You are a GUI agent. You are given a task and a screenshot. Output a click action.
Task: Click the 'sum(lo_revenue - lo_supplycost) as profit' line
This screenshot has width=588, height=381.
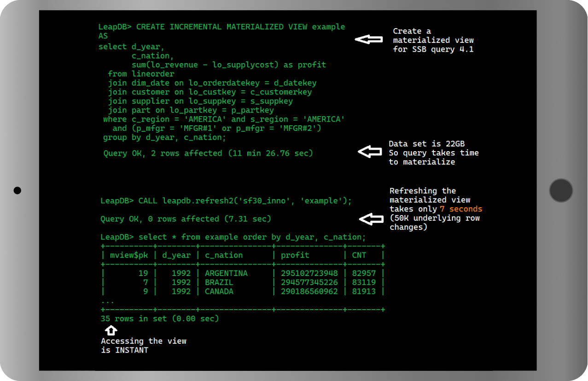click(x=229, y=65)
